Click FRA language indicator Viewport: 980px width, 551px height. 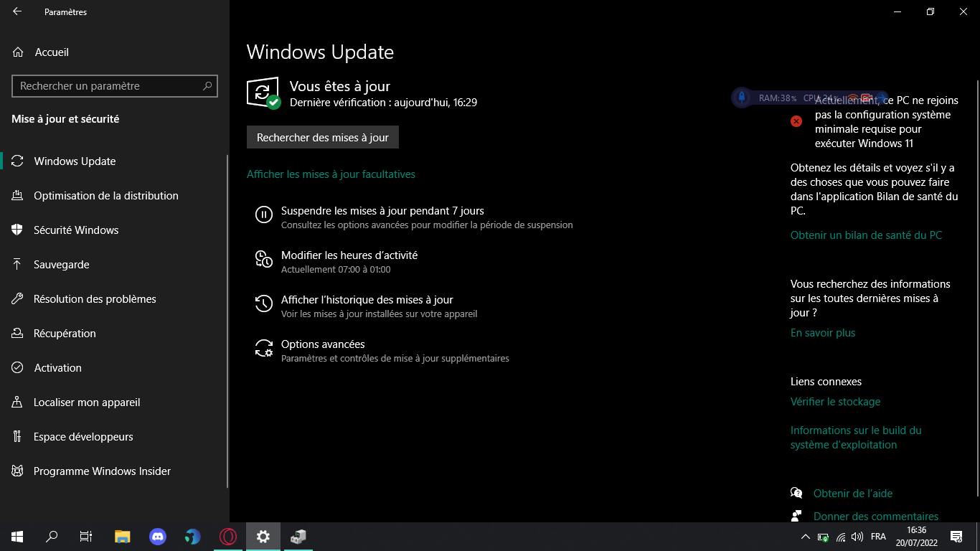[878, 537]
